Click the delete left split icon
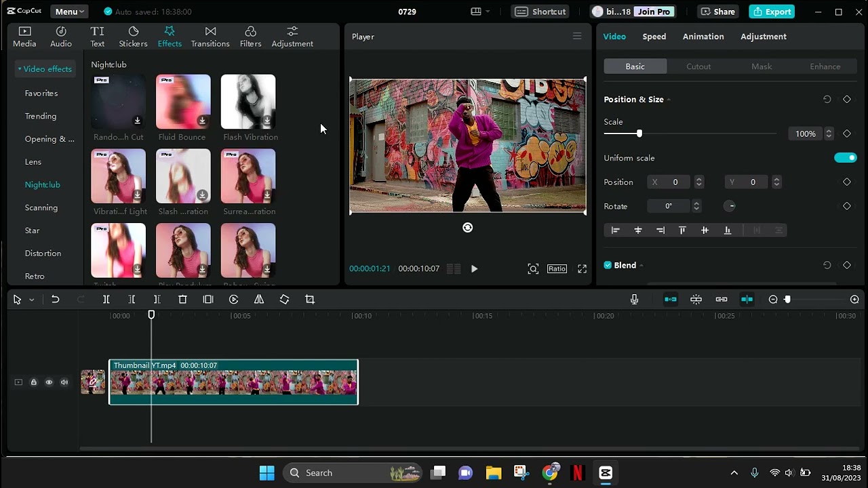The width and height of the screenshot is (868, 488). (132, 300)
